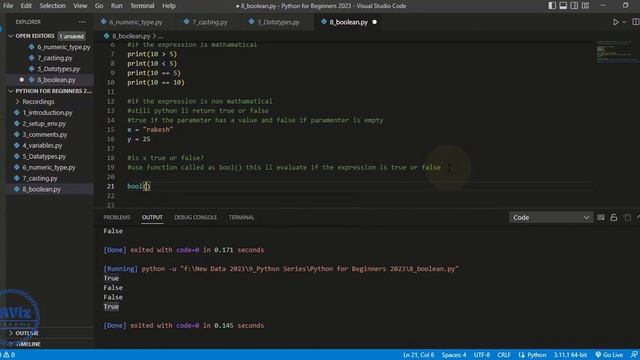Open 5_Datatypes.py in Open Editors list
Screen dimensions: 640x360
click(x=58, y=69)
